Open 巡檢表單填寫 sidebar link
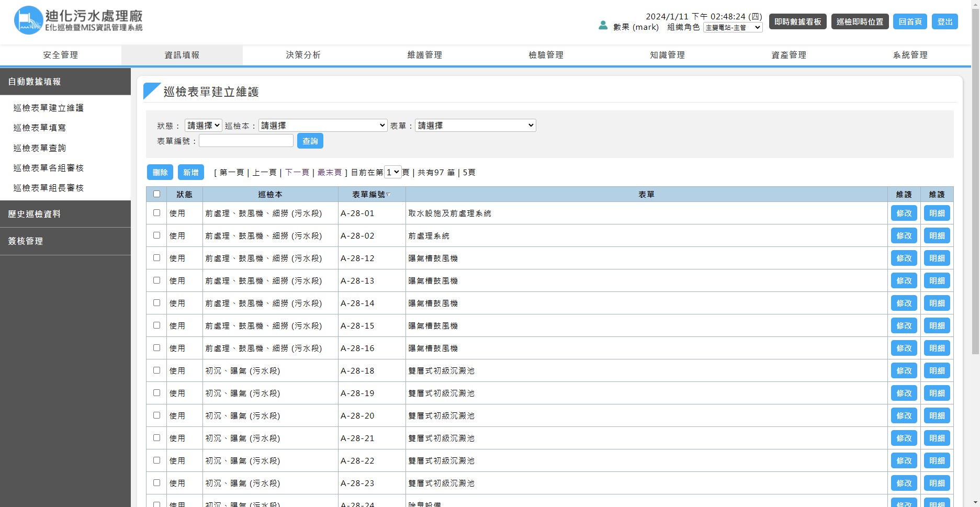Viewport: 980px width, 507px height. 40,128
